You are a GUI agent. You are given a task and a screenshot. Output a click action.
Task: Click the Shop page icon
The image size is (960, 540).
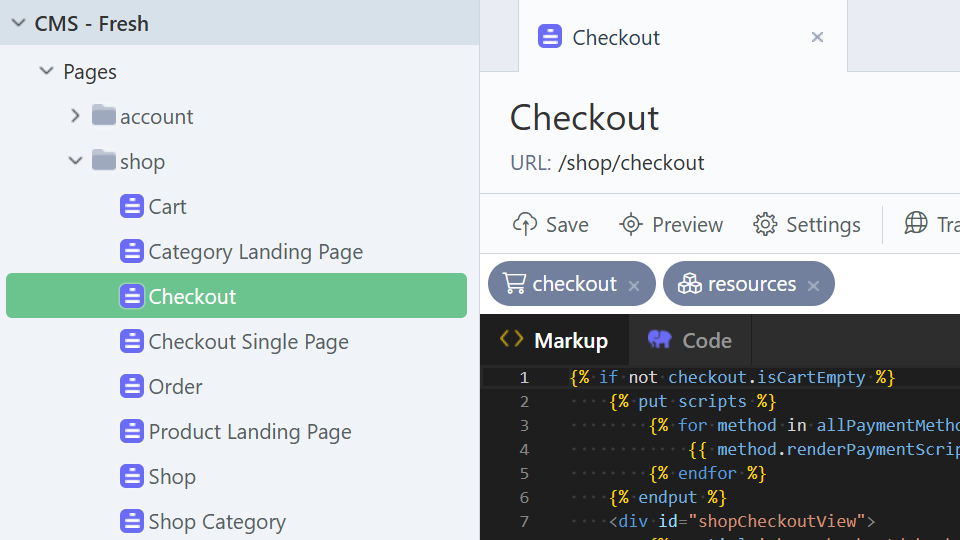coord(132,476)
